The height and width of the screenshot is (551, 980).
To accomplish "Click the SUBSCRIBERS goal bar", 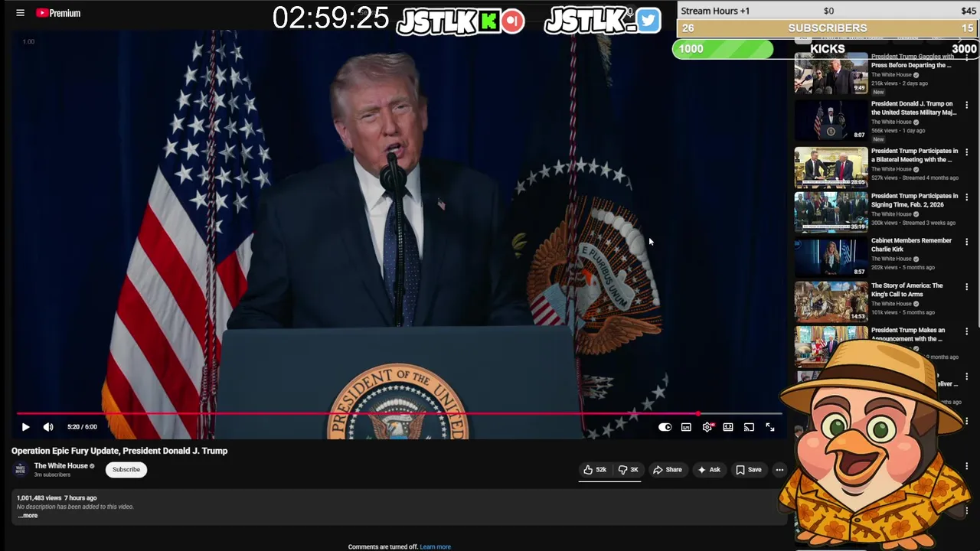I will point(828,28).
